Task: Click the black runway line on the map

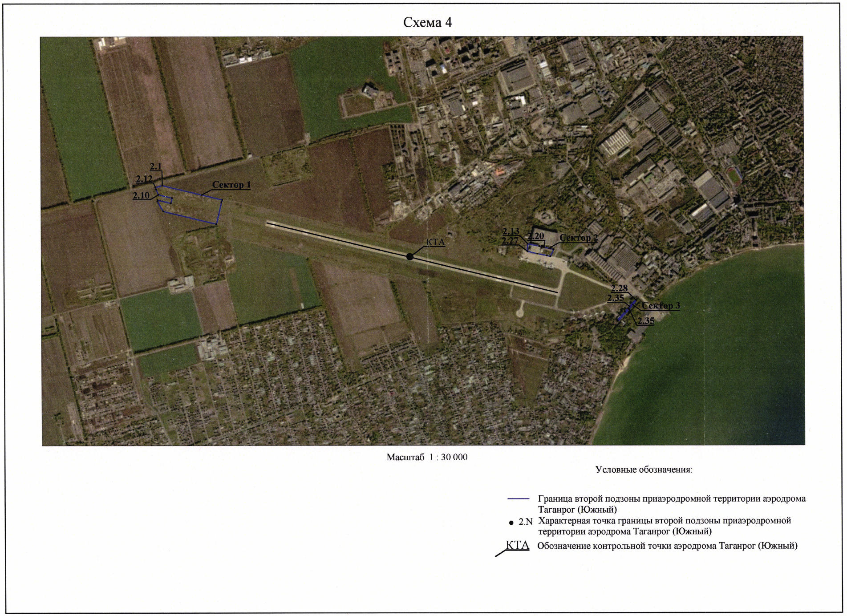Action: click(490, 276)
